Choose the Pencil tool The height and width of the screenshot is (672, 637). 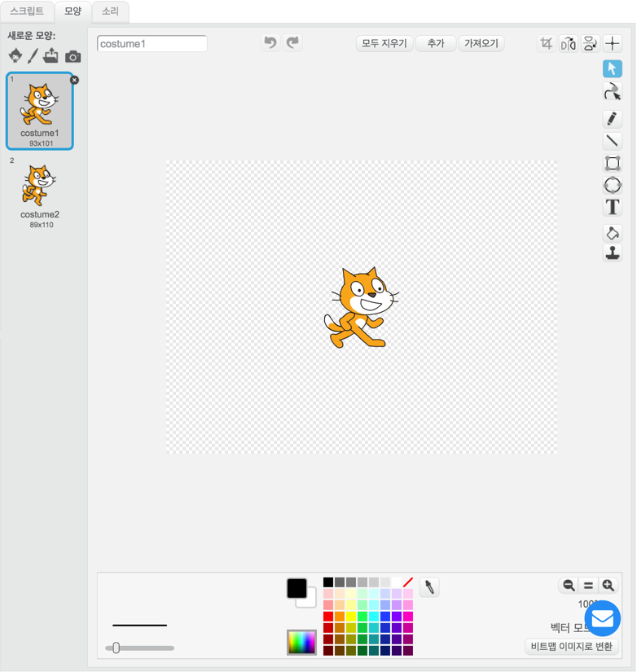613,119
